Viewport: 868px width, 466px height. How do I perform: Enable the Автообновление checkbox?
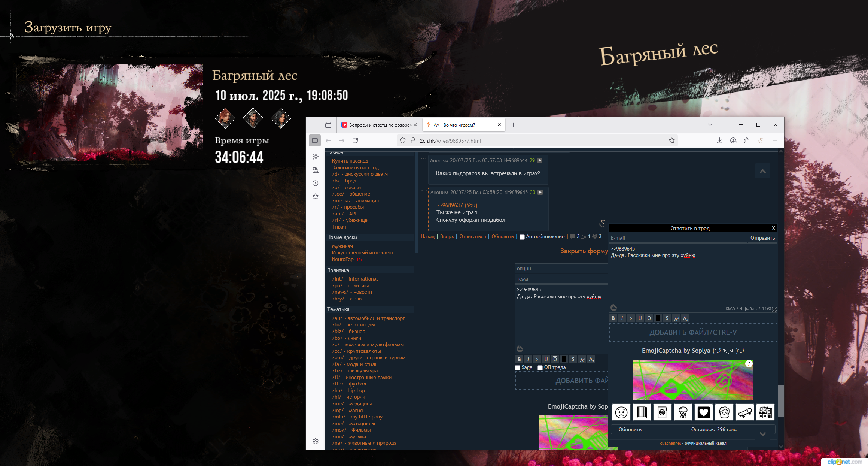(x=522, y=237)
